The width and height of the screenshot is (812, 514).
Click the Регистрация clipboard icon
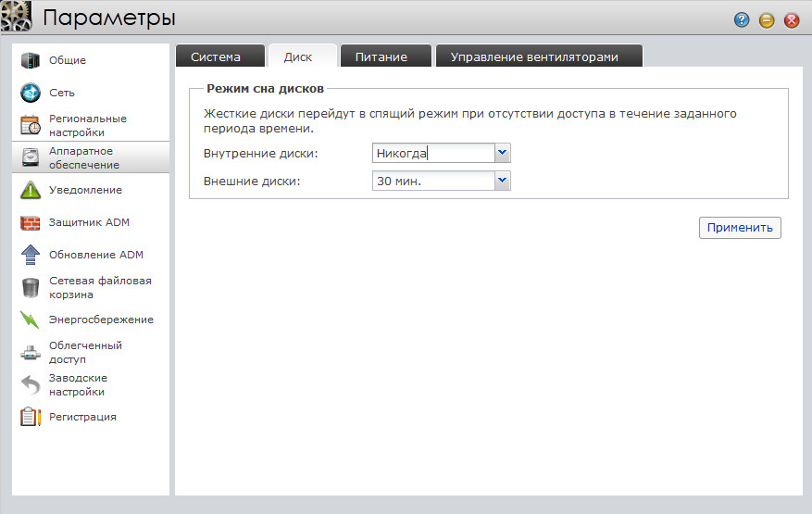[31, 417]
